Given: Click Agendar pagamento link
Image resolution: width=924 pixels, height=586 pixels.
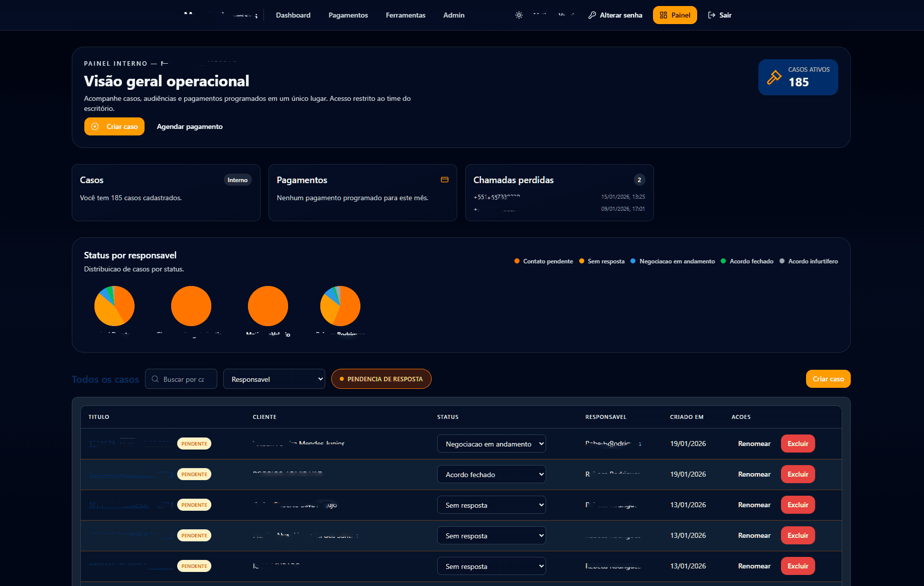Looking at the screenshot, I should pyautogui.click(x=190, y=126).
